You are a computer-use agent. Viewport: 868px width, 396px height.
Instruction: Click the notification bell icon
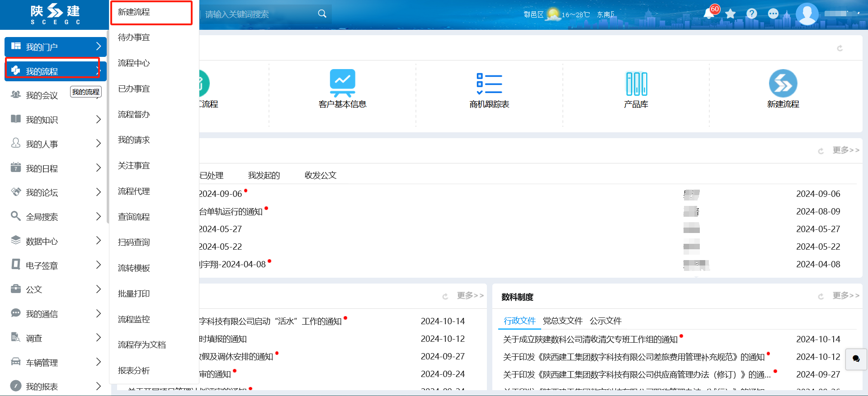click(708, 14)
